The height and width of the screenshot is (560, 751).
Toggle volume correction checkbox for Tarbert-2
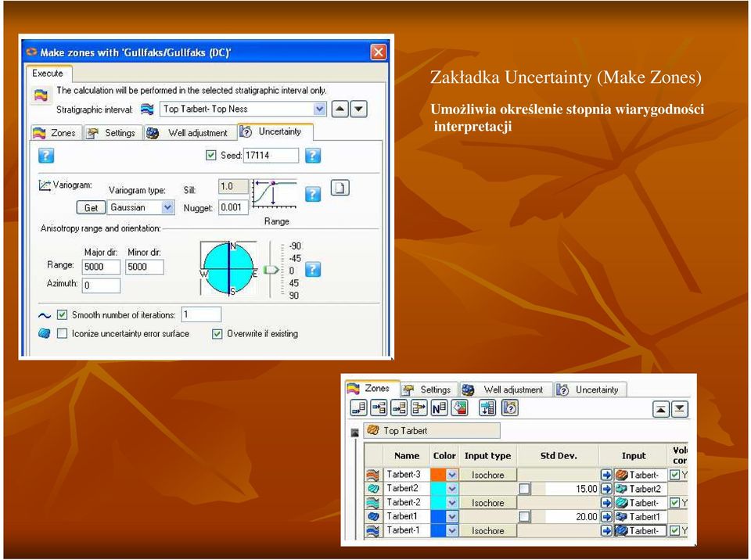[675, 503]
